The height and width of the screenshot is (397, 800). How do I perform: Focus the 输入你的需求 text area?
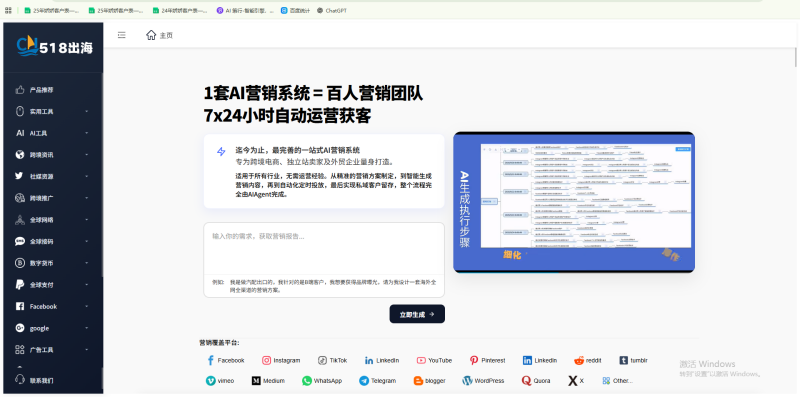324,249
